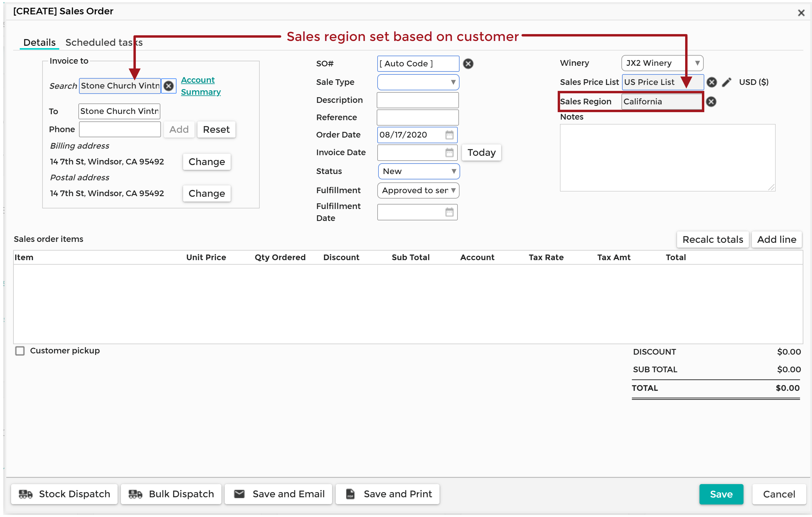Viewport: 812px width, 517px height.
Task: Open the Status dropdown set to New
Action: pos(419,171)
